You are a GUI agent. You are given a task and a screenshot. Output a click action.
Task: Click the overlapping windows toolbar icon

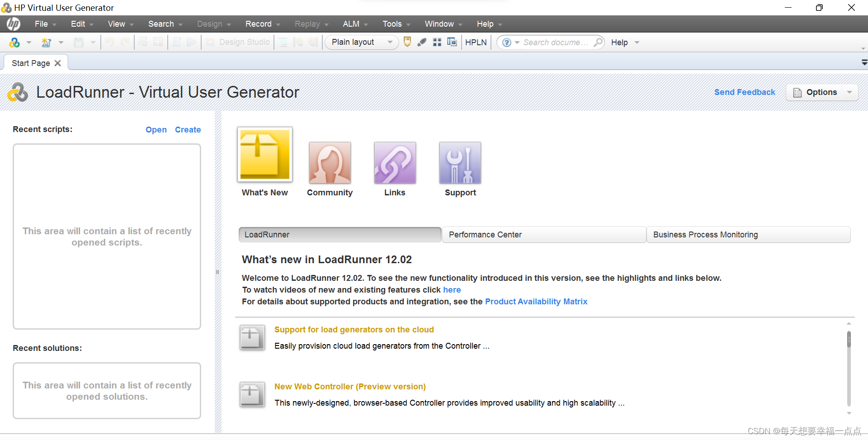452,42
